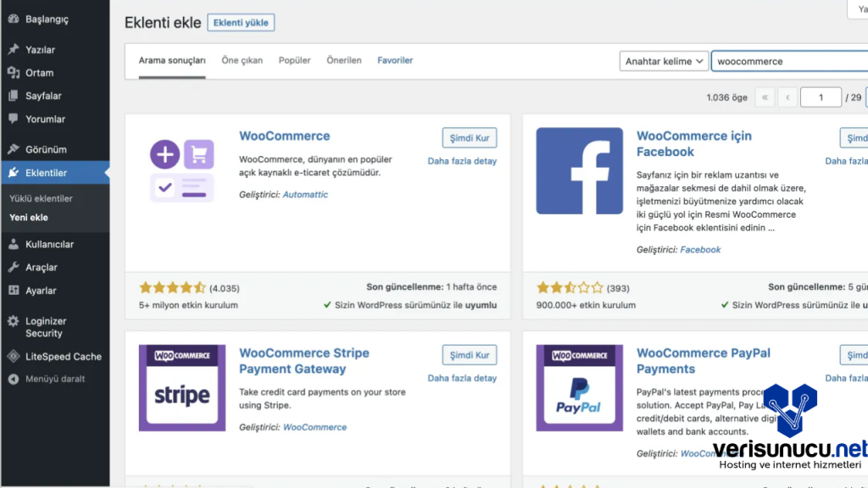The image size is (868, 488).
Task: Switch to the Önerilen tab
Action: coord(344,60)
